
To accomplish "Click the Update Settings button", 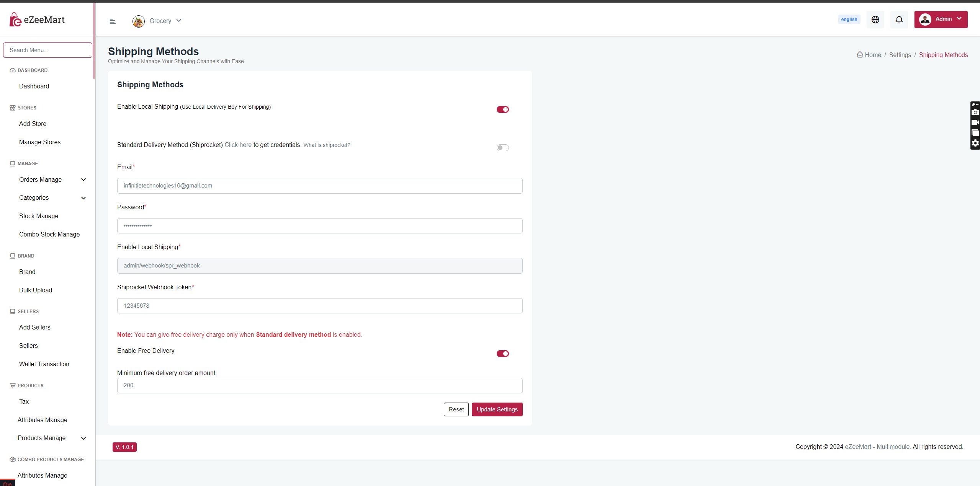I will [x=497, y=409].
